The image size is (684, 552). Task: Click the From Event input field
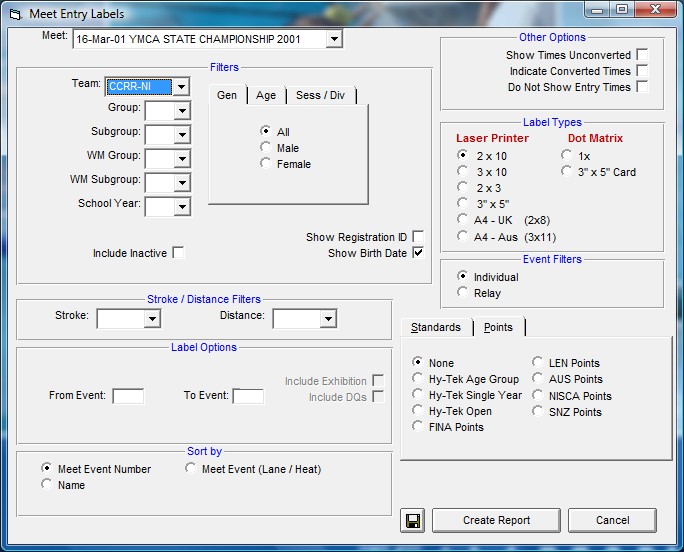tap(128, 396)
